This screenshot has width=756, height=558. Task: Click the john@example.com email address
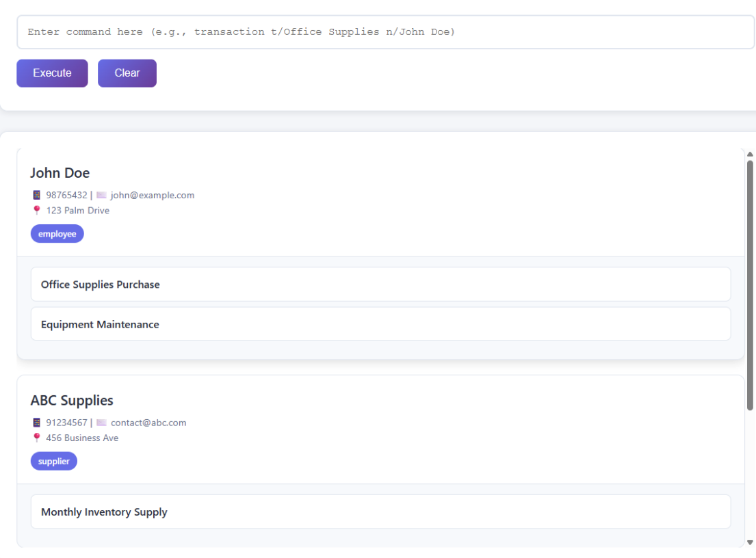point(153,195)
